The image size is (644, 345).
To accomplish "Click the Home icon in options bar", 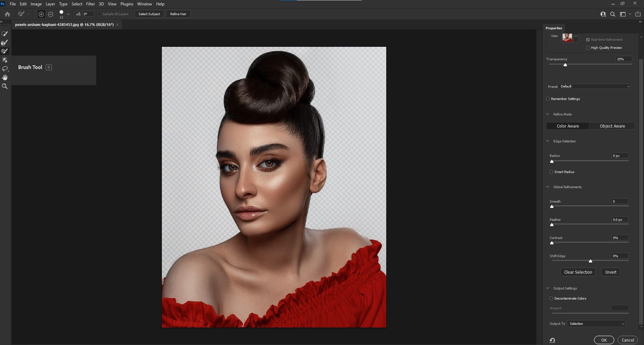I will click(7, 14).
